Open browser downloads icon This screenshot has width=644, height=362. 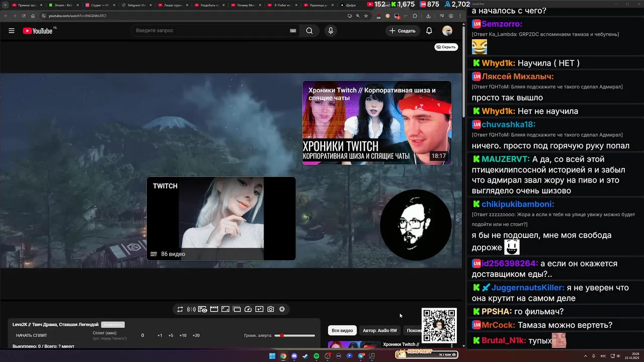(x=428, y=16)
